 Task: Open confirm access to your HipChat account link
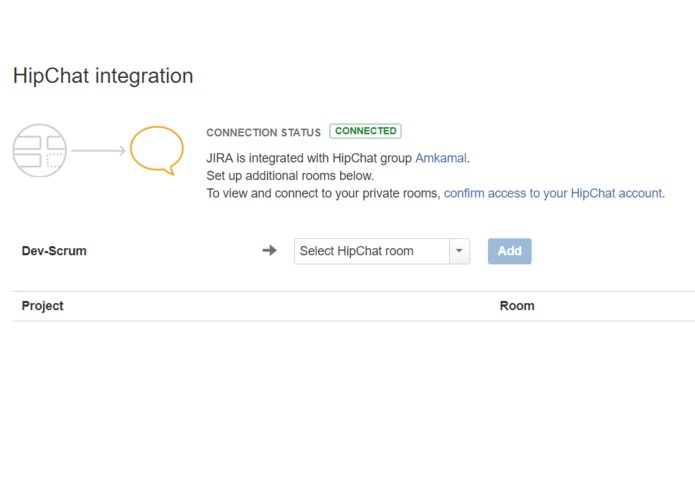(553, 193)
